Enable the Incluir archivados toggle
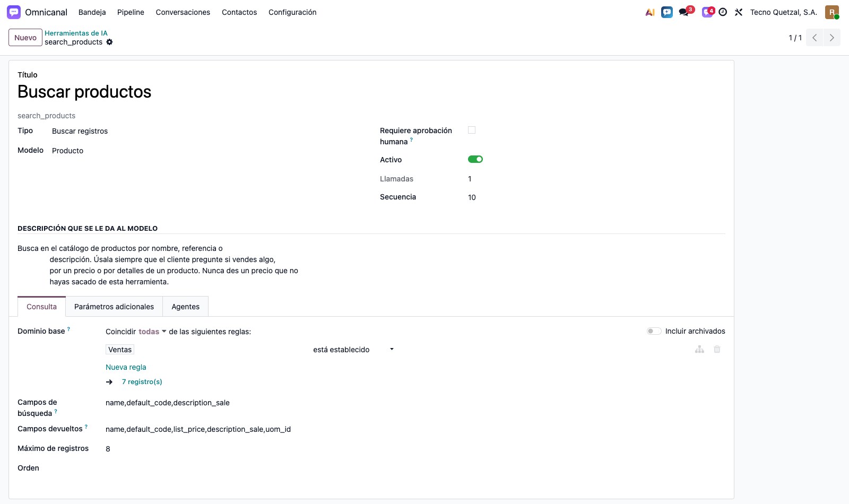 click(654, 331)
